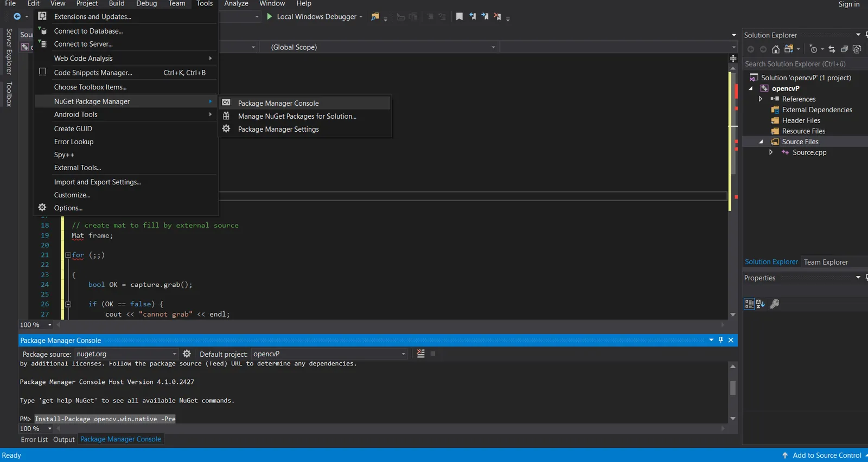Choose the Create GUID menu entry

pyautogui.click(x=126, y=129)
